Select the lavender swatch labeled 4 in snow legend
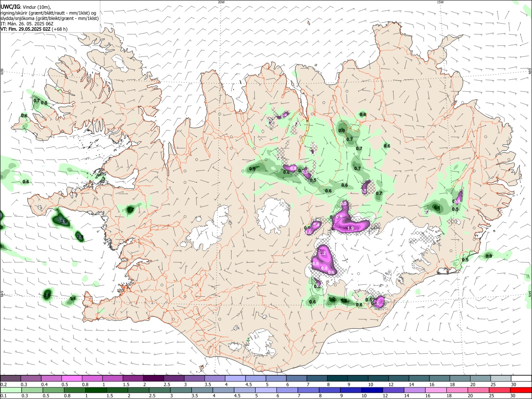The height and width of the screenshot is (399, 532). [x=235, y=378]
